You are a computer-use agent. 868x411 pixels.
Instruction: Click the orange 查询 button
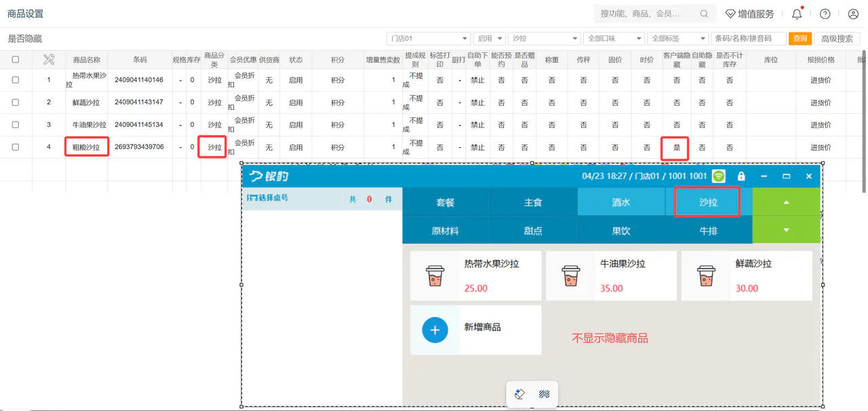[x=800, y=39]
